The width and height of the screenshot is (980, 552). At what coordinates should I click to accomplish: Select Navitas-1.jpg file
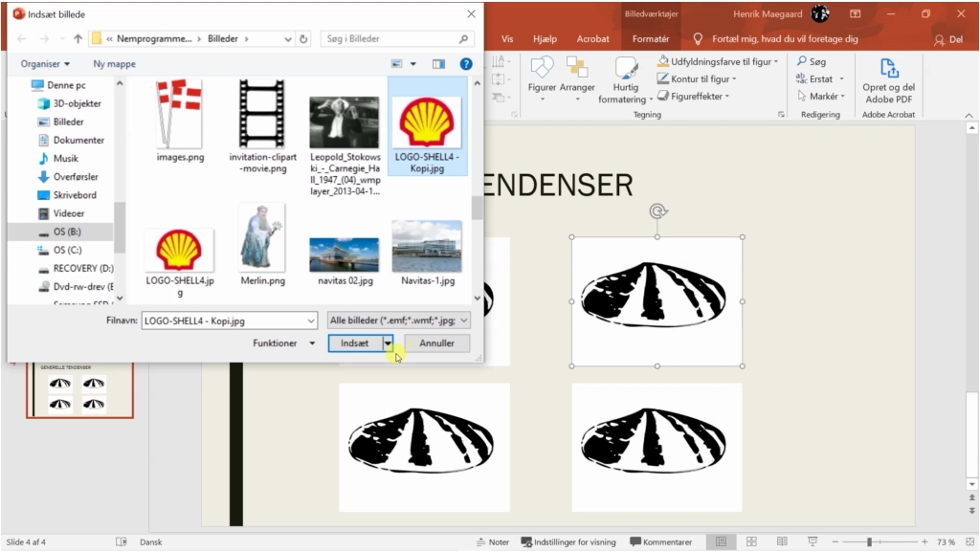(x=428, y=253)
